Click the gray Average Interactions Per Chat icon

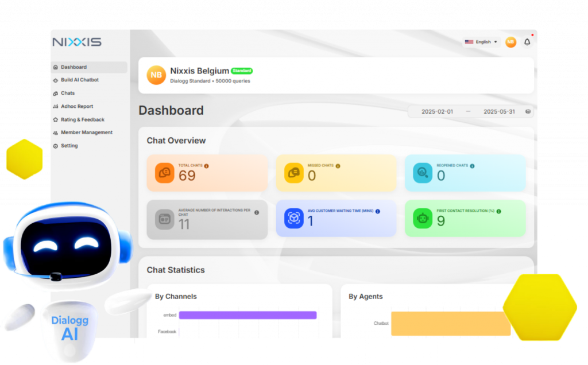point(165,219)
